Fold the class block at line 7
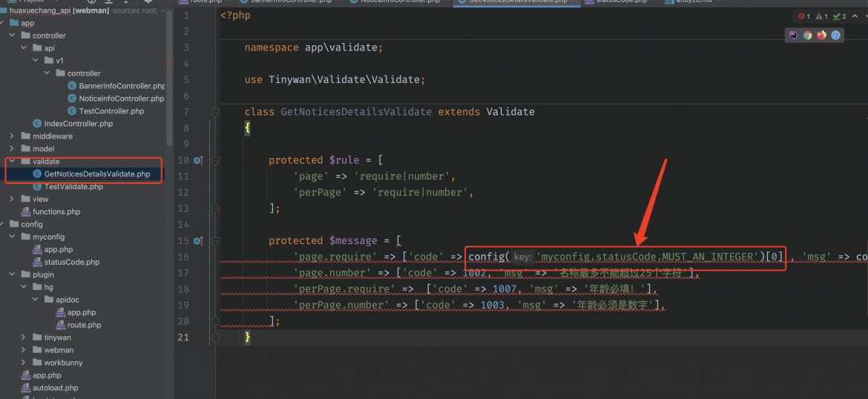 [x=216, y=112]
